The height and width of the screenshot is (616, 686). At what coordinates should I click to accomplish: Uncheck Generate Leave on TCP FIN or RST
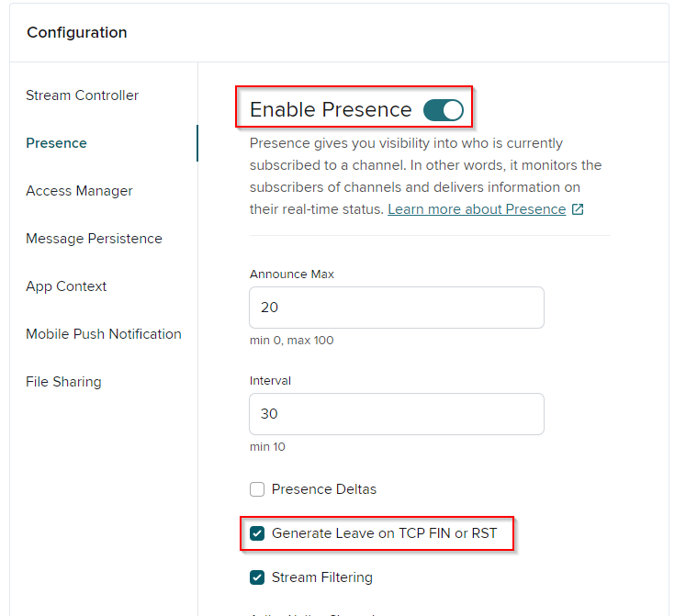257,533
